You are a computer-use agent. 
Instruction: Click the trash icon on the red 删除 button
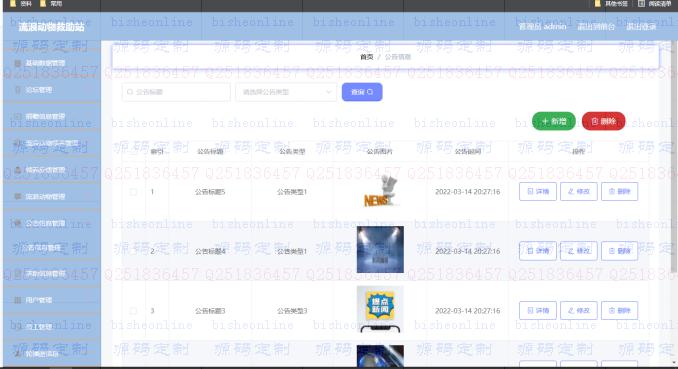click(x=595, y=122)
